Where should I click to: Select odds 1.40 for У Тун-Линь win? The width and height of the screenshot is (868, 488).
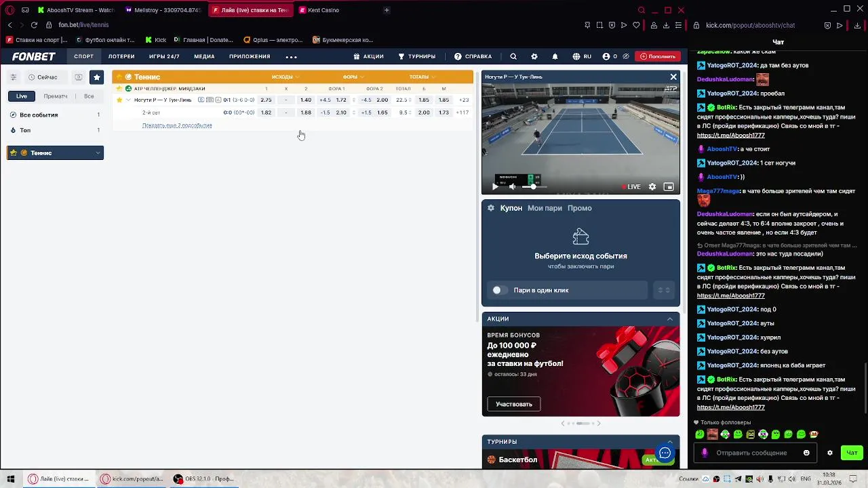pos(306,100)
